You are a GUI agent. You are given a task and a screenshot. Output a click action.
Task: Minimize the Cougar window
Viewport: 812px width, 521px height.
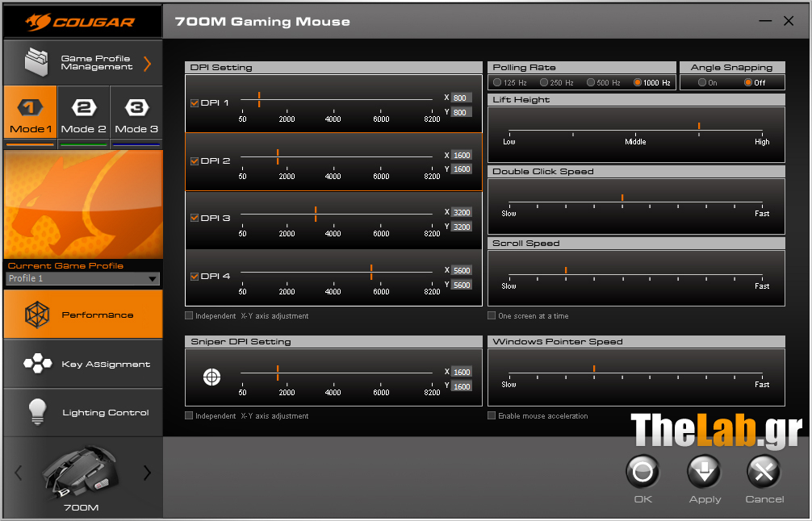tap(765, 21)
